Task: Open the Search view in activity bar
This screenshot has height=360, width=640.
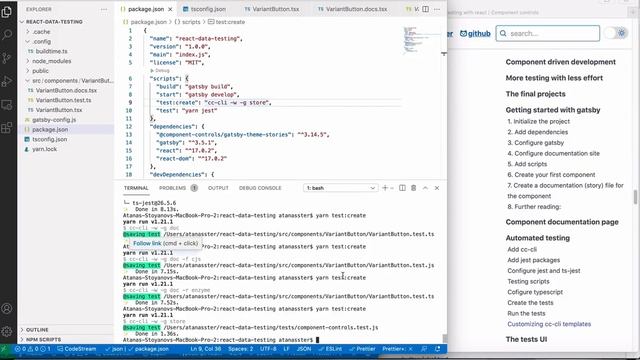Action: [x=7, y=35]
